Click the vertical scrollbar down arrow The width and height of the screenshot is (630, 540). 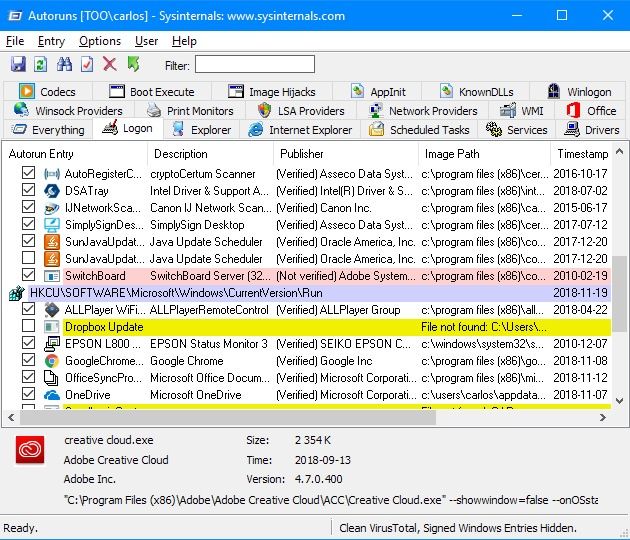pyautogui.click(x=620, y=401)
